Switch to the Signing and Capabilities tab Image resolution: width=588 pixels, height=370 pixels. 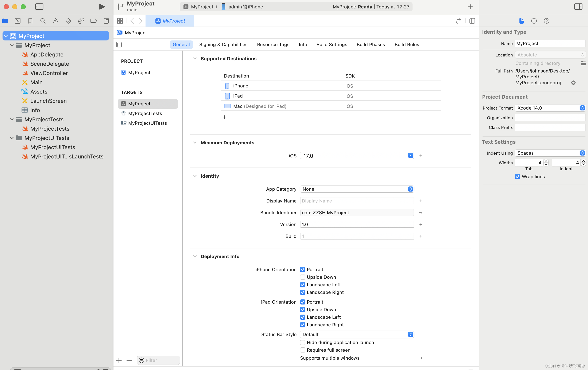pyautogui.click(x=223, y=44)
